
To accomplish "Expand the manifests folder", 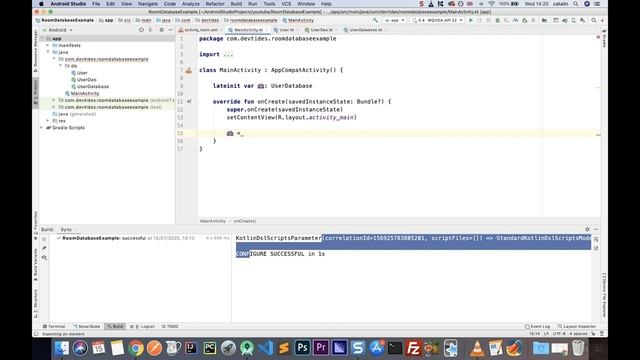I will (x=48, y=45).
